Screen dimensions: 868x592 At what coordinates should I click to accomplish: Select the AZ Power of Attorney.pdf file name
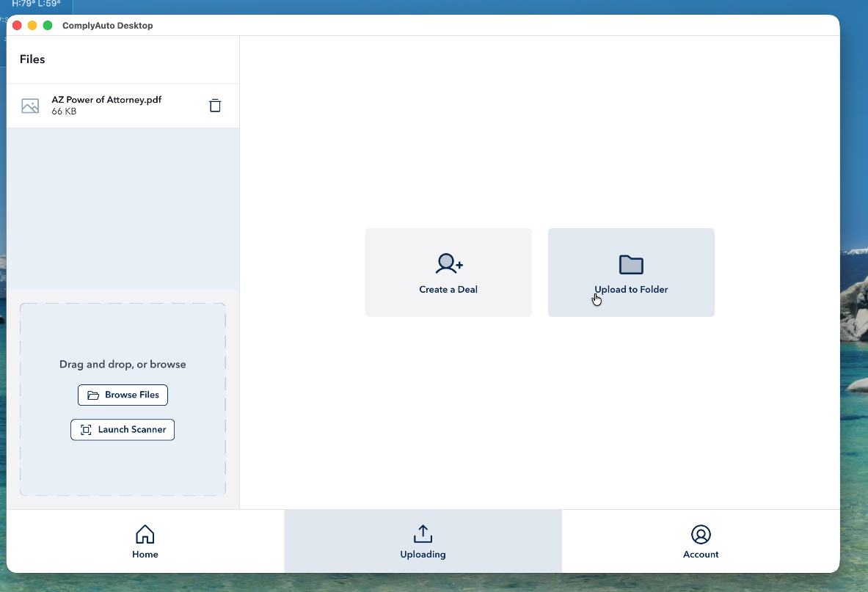point(106,100)
